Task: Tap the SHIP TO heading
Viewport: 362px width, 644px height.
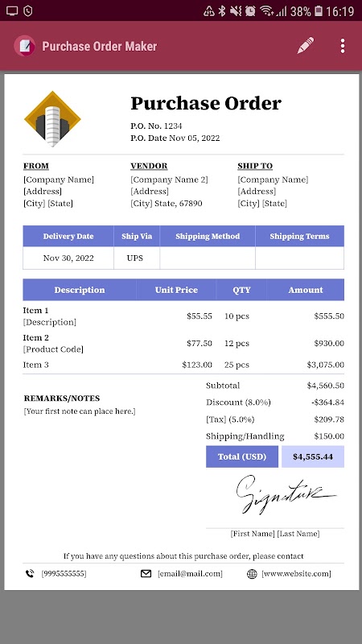Action: [x=255, y=166]
